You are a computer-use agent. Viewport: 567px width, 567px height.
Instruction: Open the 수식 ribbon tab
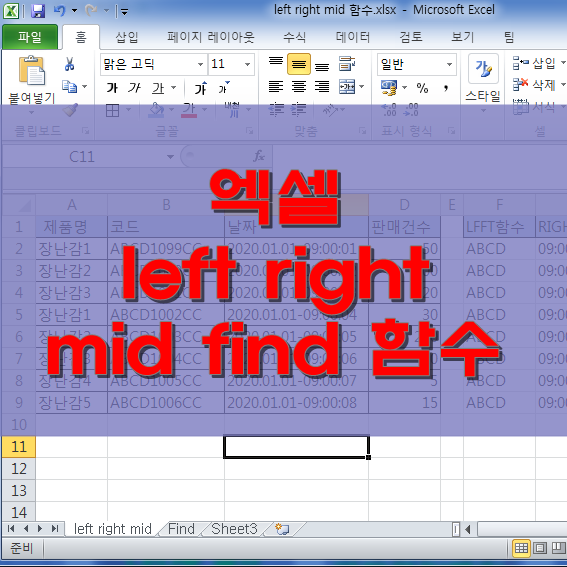[294, 37]
